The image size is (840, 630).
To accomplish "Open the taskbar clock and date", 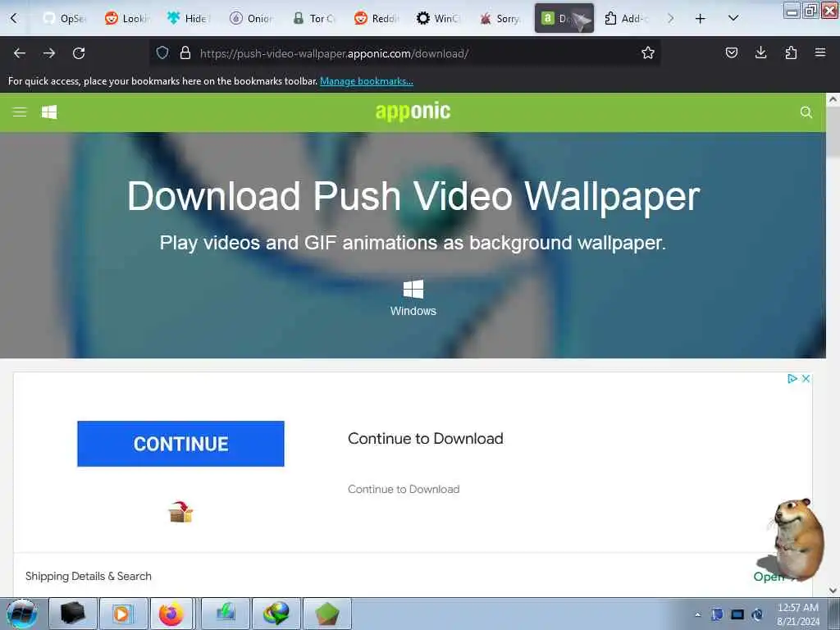I will [x=797, y=614].
